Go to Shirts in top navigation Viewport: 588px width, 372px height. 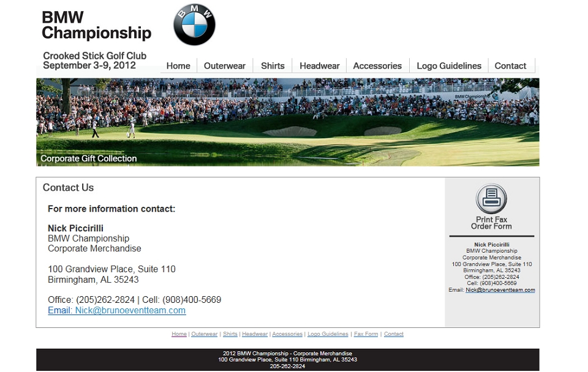coord(273,66)
